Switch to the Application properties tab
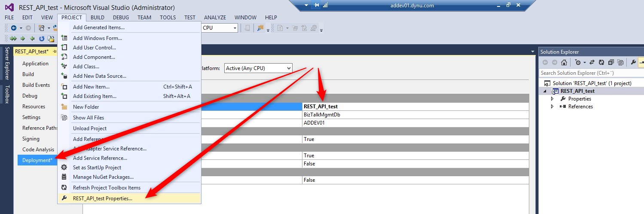The width and height of the screenshot is (644, 214). (35, 64)
